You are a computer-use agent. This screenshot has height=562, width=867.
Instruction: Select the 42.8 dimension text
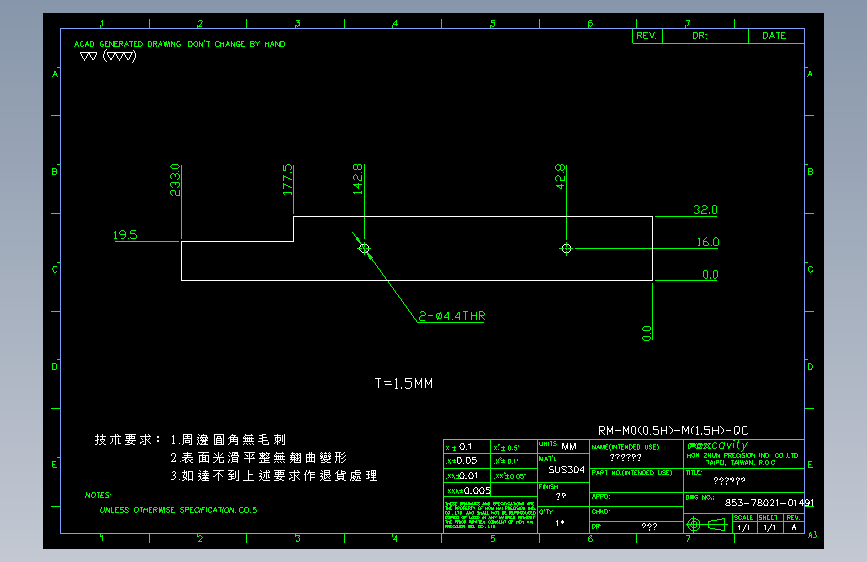point(560,176)
